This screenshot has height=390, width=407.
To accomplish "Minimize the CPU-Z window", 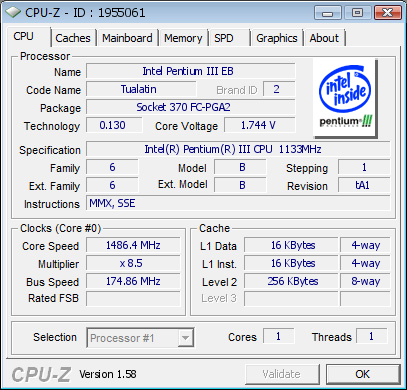I will pos(328,13).
